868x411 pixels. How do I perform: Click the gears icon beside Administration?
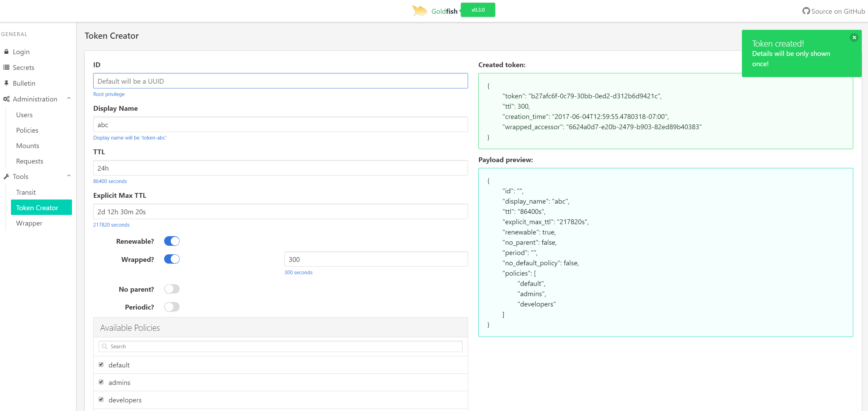coord(6,99)
